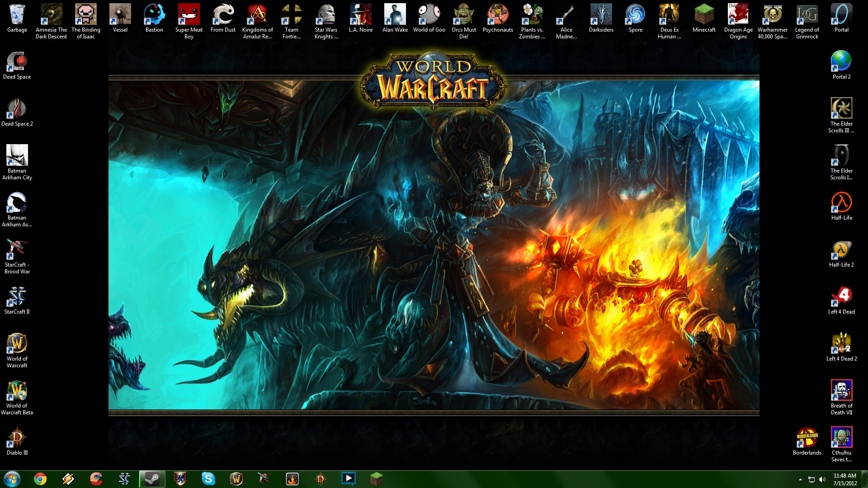Open the Windows Start menu
Image resolution: width=868 pixels, height=488 pixels.
12,479
